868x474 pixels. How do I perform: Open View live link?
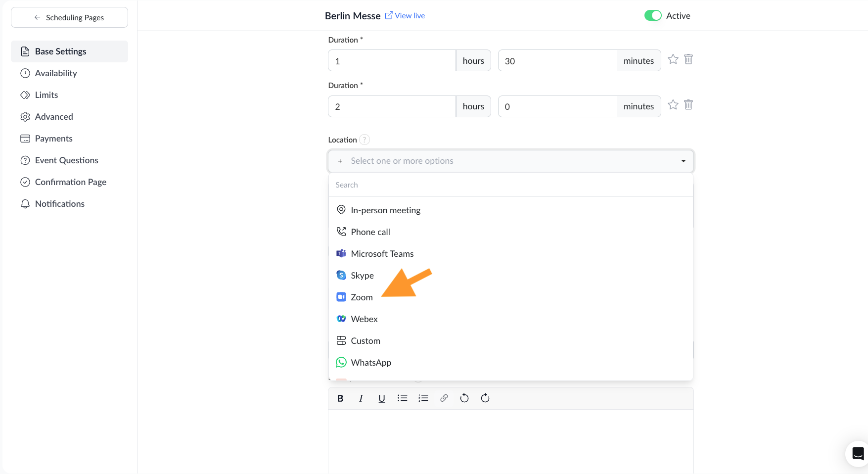click(405, 16)
